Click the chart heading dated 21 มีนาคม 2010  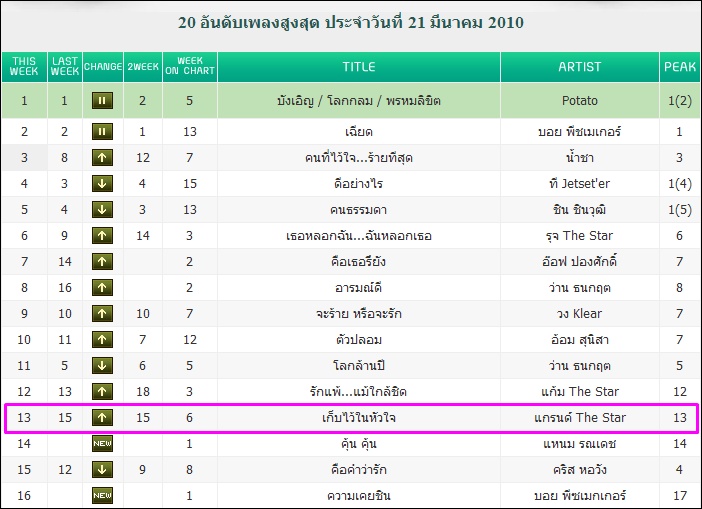click(x=351, y=23)
